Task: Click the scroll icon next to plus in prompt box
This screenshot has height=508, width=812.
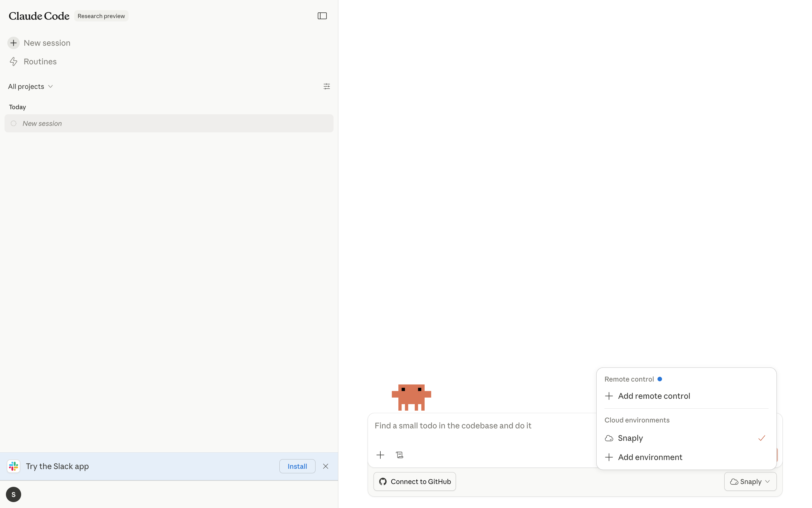Action: click(x=399, y=455)
